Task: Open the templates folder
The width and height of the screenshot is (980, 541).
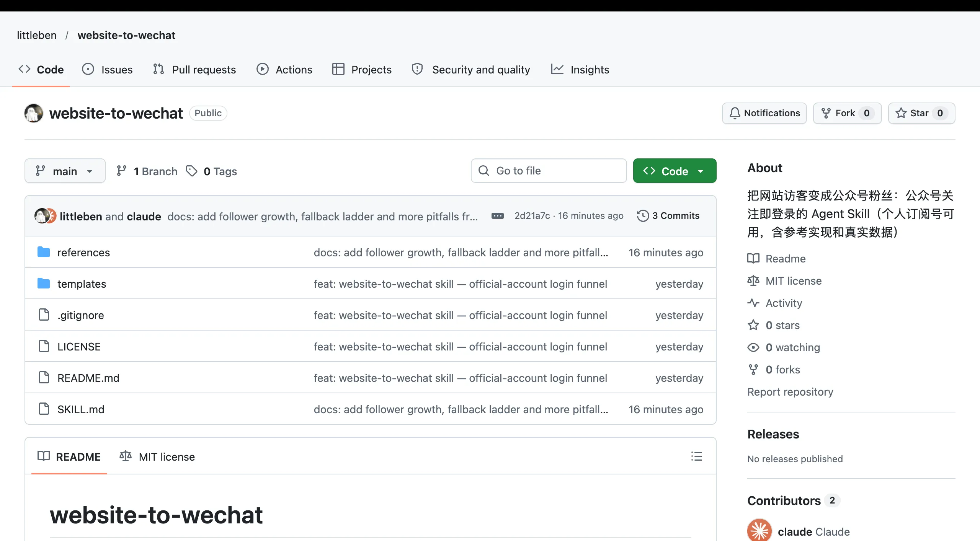Action: coord(82,284)
